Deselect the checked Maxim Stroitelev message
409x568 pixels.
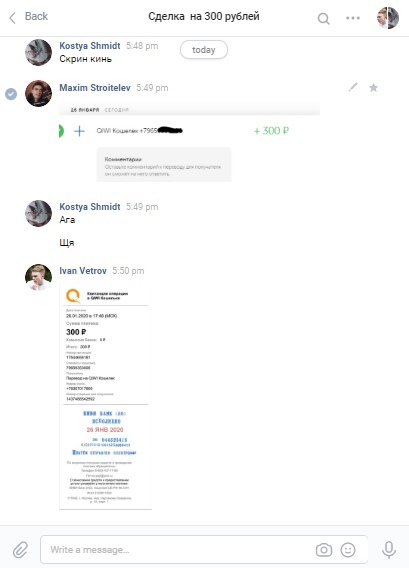pos(11,94)
